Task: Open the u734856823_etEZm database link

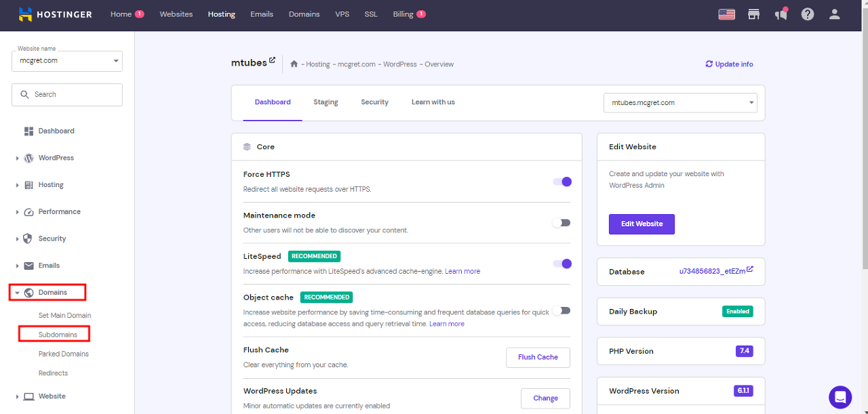Action: point(712,271)
